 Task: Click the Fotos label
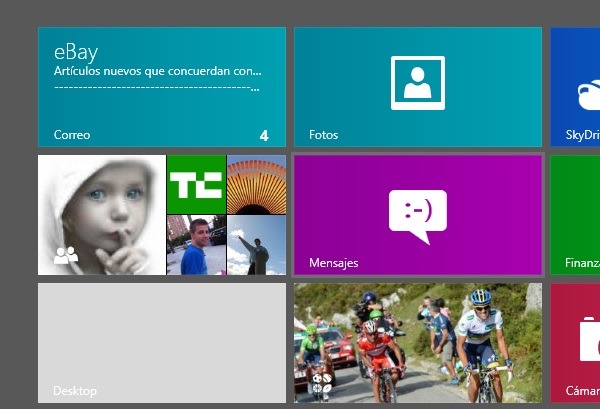[x=323, y=135]
